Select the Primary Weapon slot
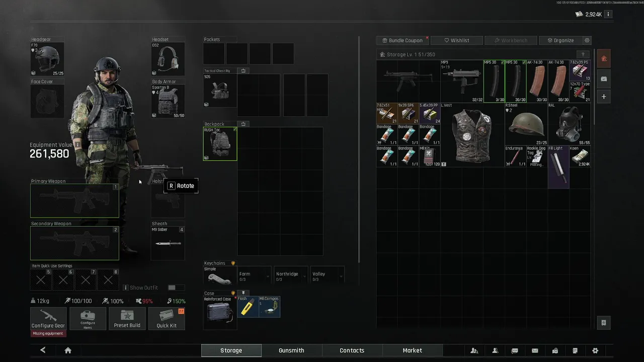The image size is (644, 362). tap(74, 201)
